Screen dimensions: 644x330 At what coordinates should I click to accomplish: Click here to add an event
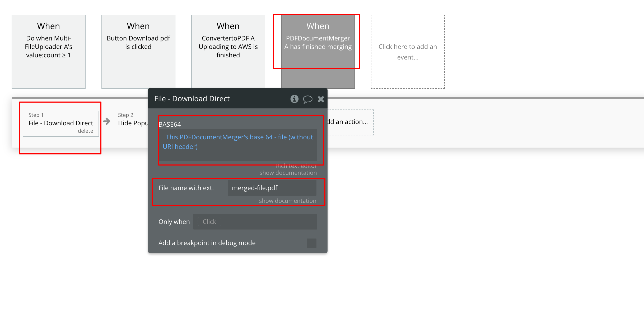[408, 52]
